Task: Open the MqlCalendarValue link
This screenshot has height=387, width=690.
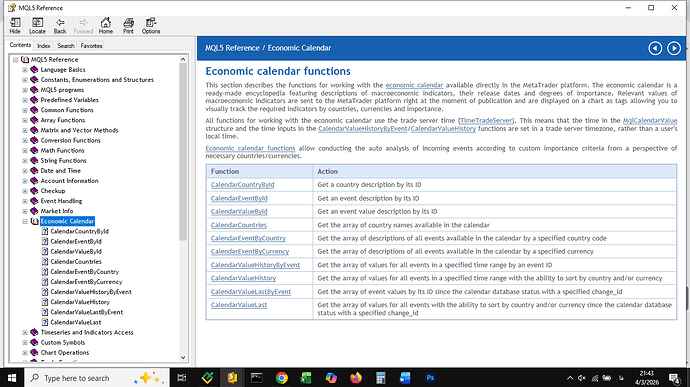Action: tap(650, 120)
